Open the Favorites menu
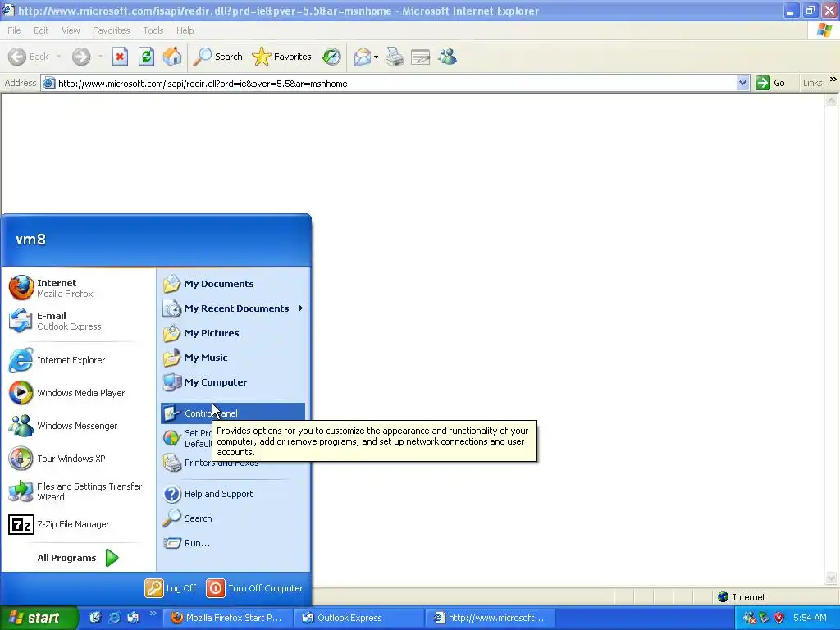The image size is (840, 630). pyautogui.click(x=111, y=30)
